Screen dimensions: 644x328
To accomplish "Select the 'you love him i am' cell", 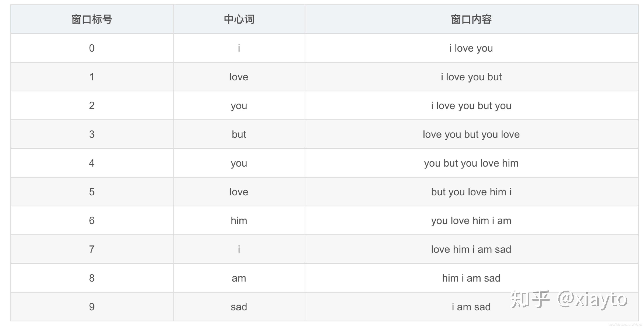I will [472, 220].
